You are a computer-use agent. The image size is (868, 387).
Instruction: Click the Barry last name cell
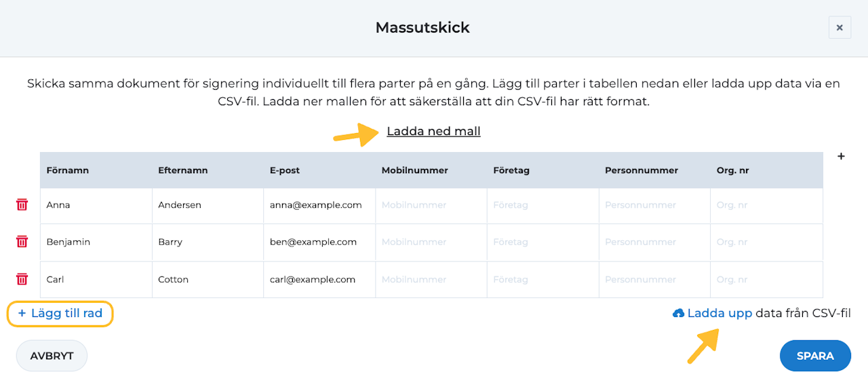(208, 242)
